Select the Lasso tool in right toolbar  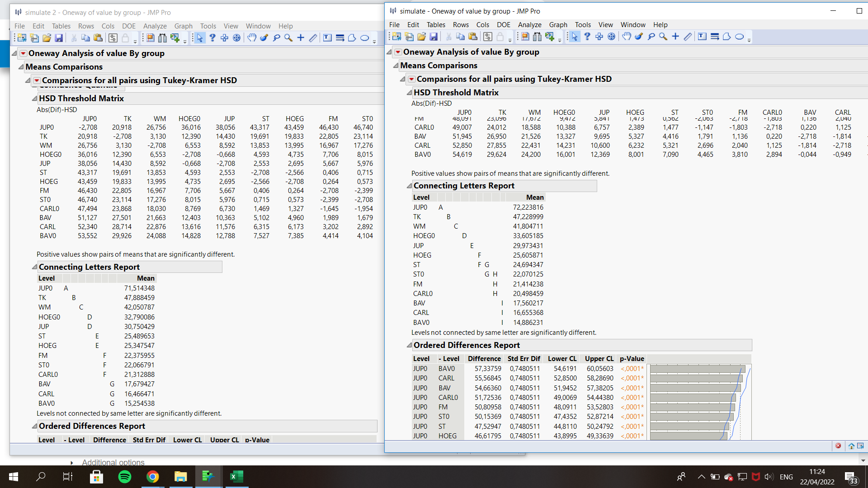651,37
